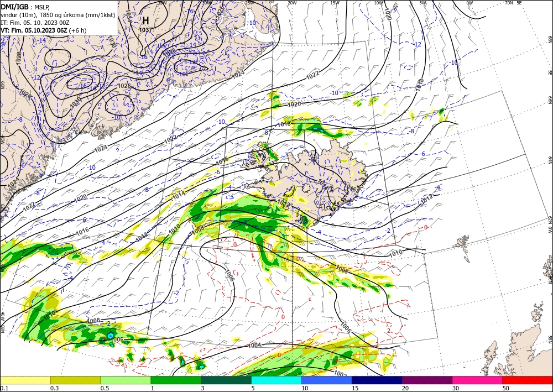
Task: Click the '1014' isobar label
Action: pos(179,196)
